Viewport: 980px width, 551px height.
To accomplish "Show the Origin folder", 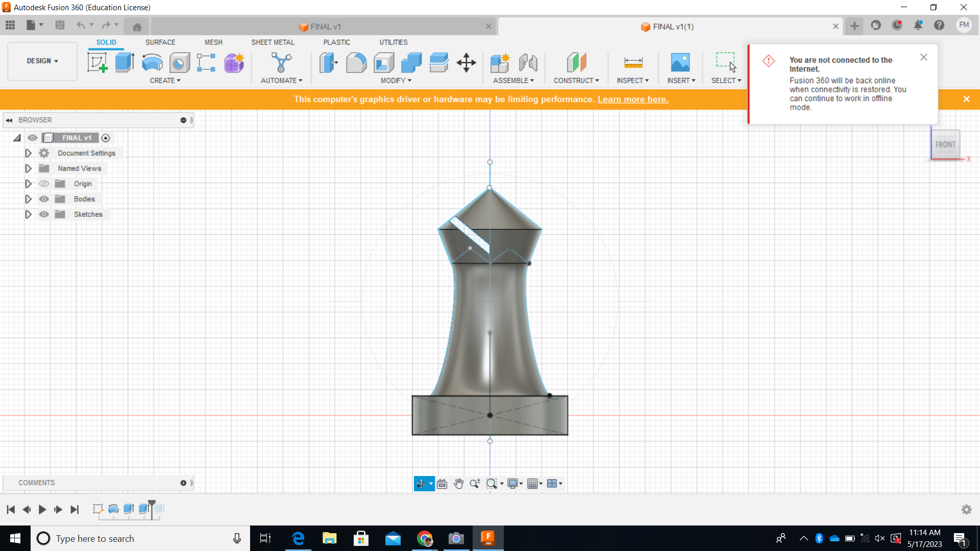I will click(44, 184).
